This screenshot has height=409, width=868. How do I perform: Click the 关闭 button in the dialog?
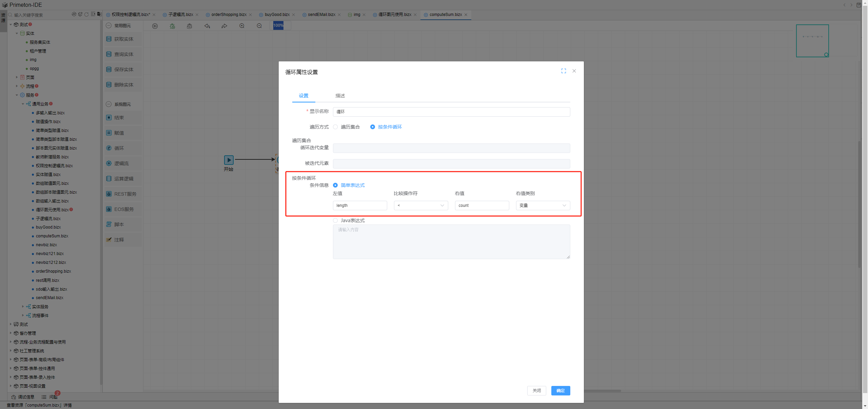click(536, 391)
